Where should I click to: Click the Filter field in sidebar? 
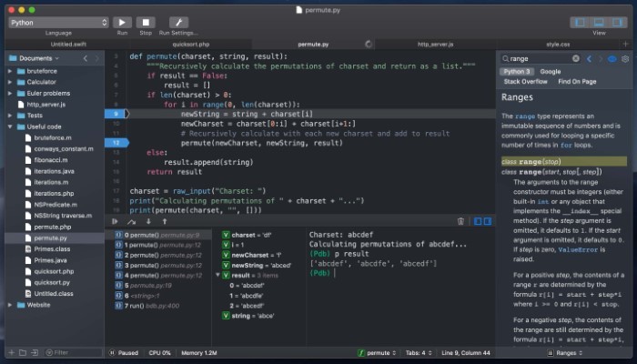[x=72, y=353]
